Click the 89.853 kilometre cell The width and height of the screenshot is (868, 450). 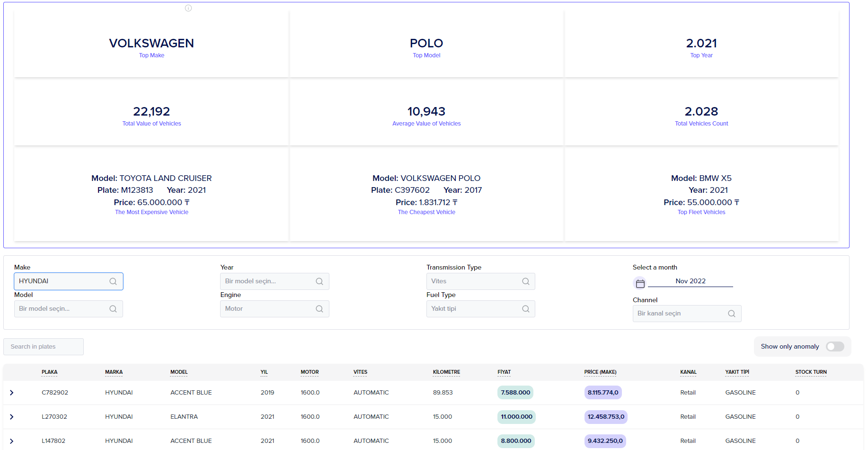(443, 393)
